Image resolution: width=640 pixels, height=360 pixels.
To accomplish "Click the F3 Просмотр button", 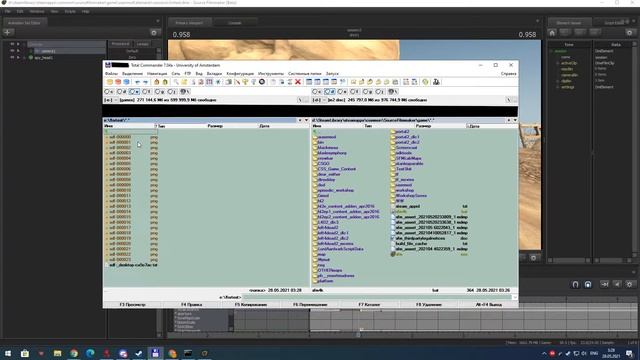I will coord(132,304).
